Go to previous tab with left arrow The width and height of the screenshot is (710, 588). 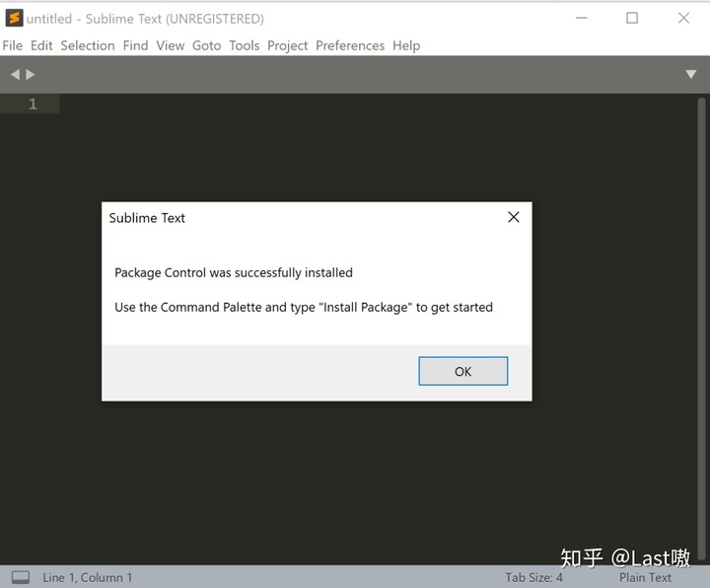pyautogui.click(x=16, y=74)
